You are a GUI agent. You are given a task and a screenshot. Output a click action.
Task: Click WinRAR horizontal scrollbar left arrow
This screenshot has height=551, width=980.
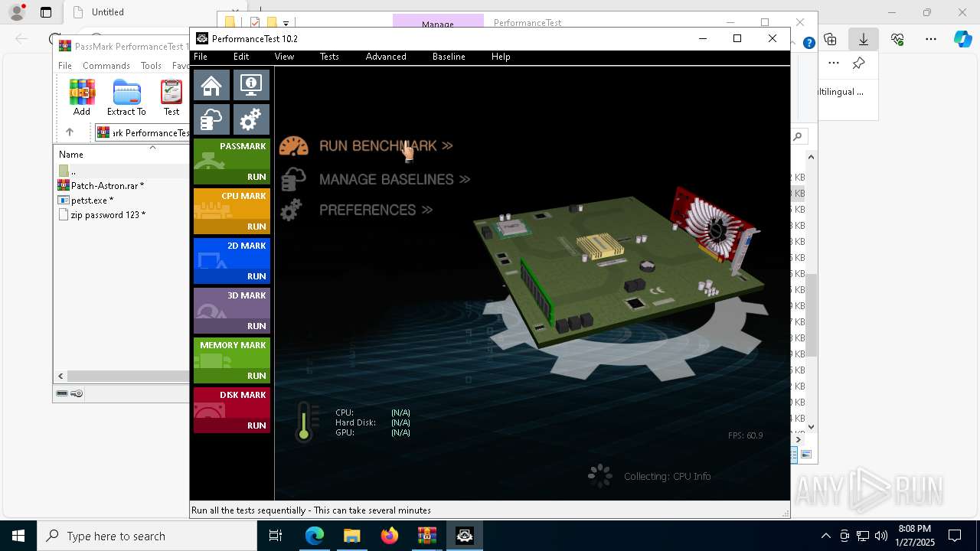coord(60,376)
